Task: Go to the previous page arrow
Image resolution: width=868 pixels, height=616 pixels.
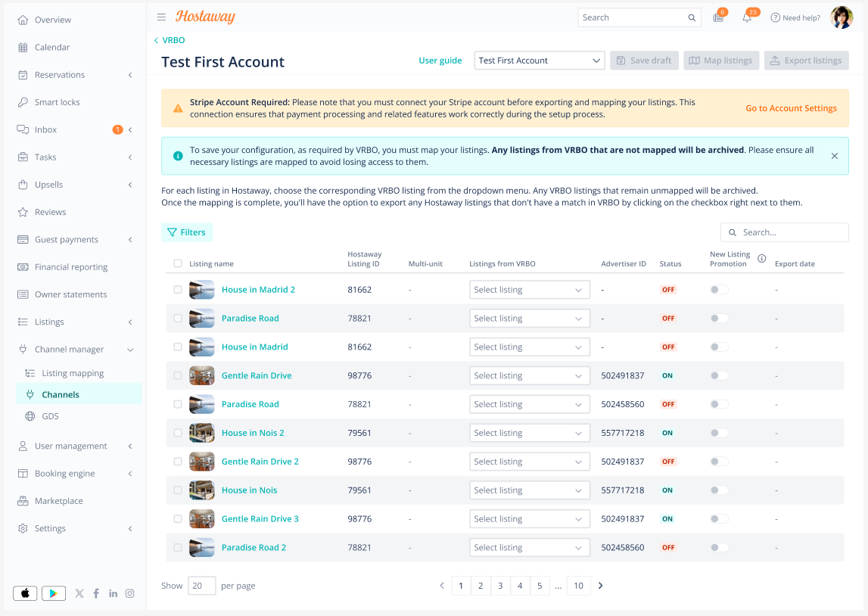Action: 442,586
